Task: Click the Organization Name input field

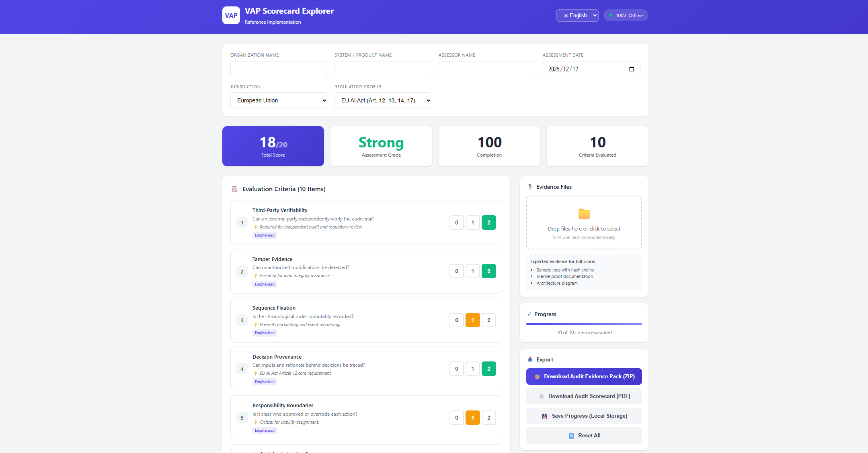Action: tap(279, 69)
